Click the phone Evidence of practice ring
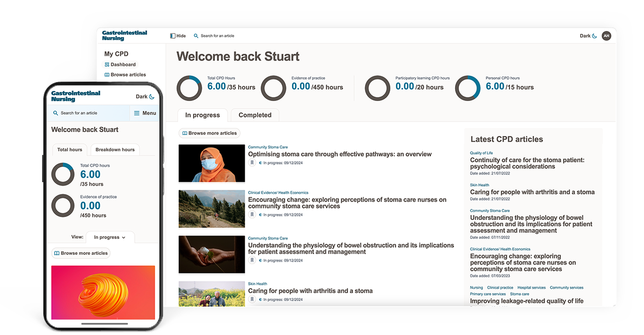This screenshot has height=335, width=644. click(63, 206)
